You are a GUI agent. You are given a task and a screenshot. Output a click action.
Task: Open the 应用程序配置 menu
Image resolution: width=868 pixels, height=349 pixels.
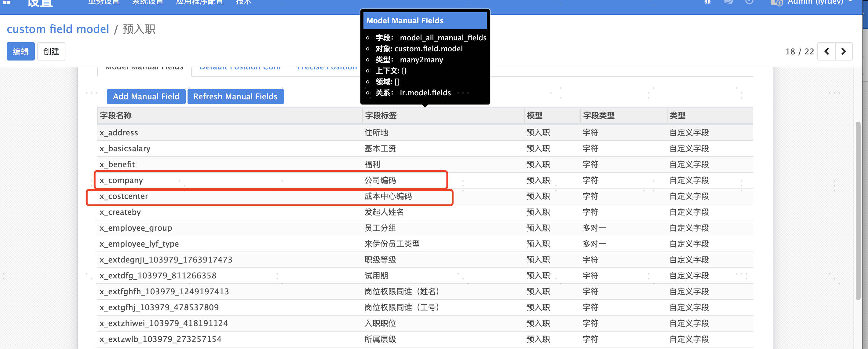tap(199, 2)
